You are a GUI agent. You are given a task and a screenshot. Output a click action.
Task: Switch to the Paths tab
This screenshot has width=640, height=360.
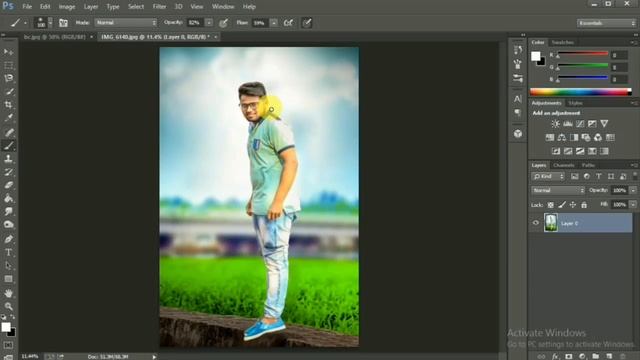(x=588, y=165)
